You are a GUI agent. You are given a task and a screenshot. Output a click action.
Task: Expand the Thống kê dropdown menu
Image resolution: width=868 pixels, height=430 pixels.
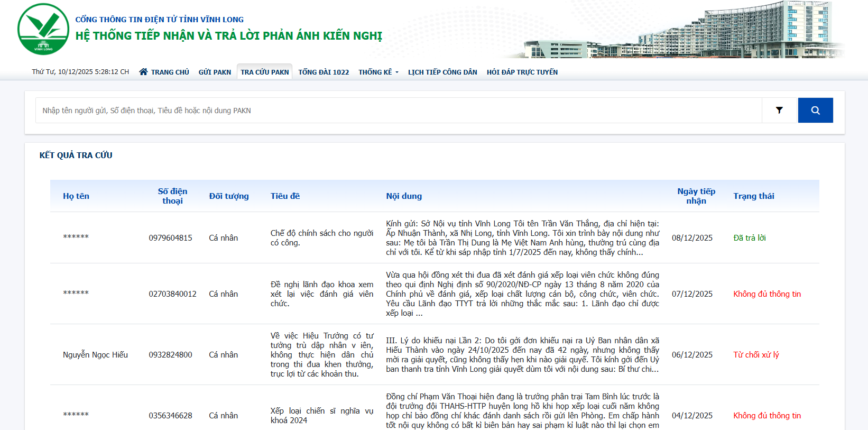click(x=378, y=72)
